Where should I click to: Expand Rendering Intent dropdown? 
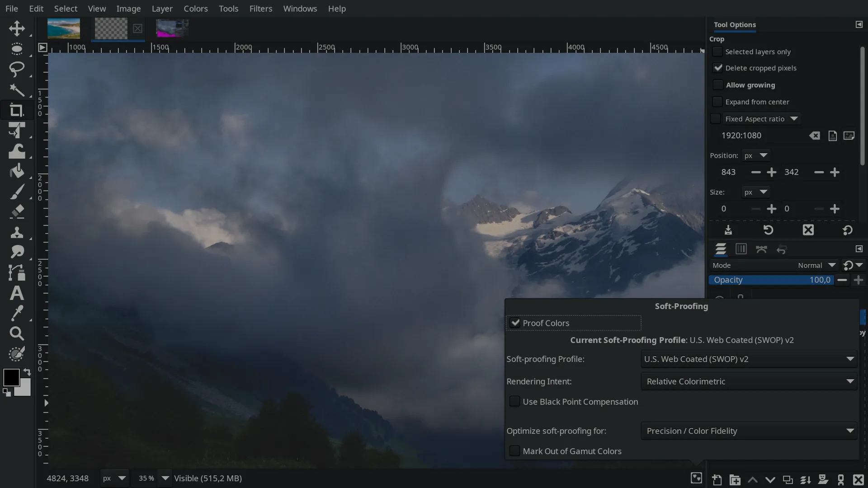click(851, 381)
